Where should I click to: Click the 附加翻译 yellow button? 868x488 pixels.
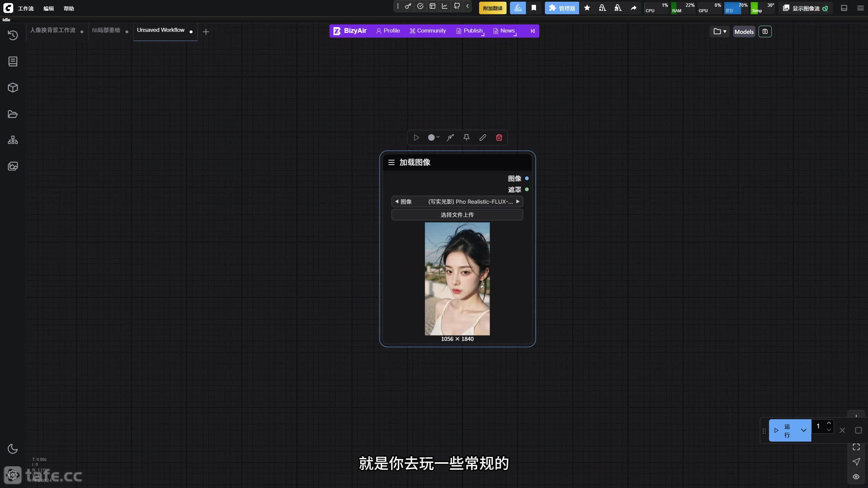pyautogui.click(x=493, y=8)
